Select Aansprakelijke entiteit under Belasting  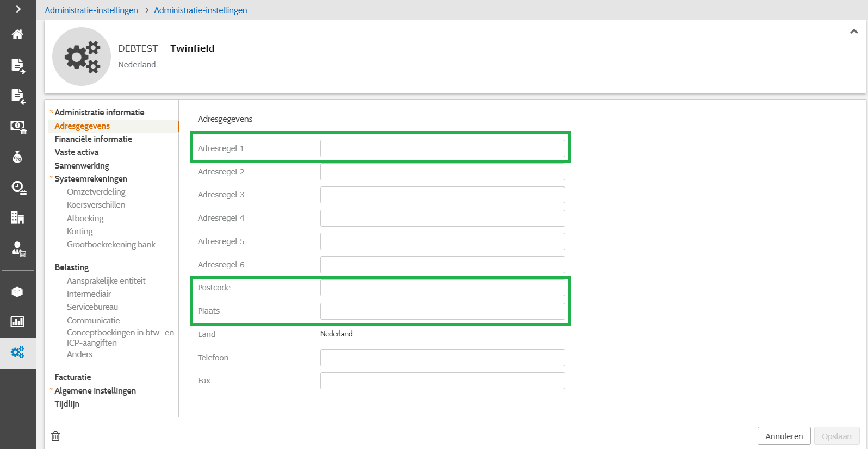106,281
